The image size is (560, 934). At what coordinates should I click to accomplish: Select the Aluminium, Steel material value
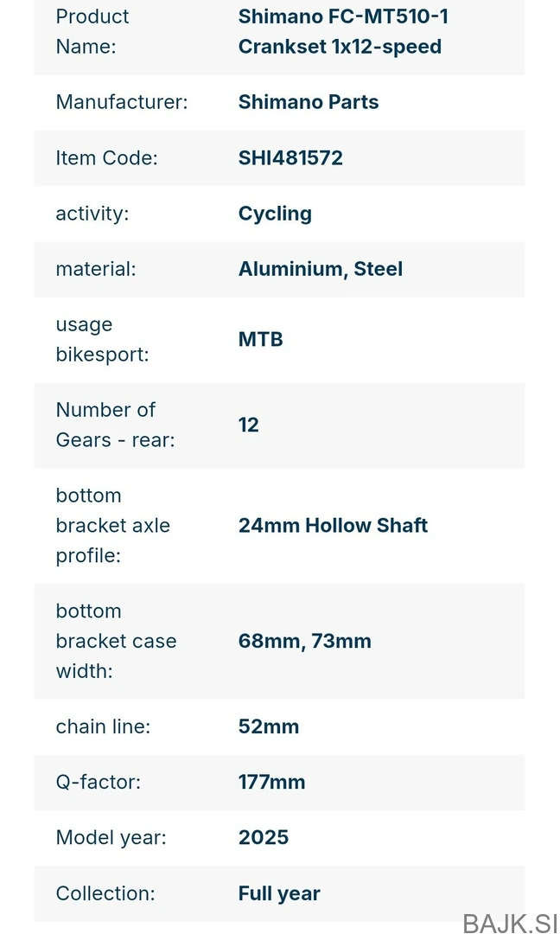tap(320, 269)
